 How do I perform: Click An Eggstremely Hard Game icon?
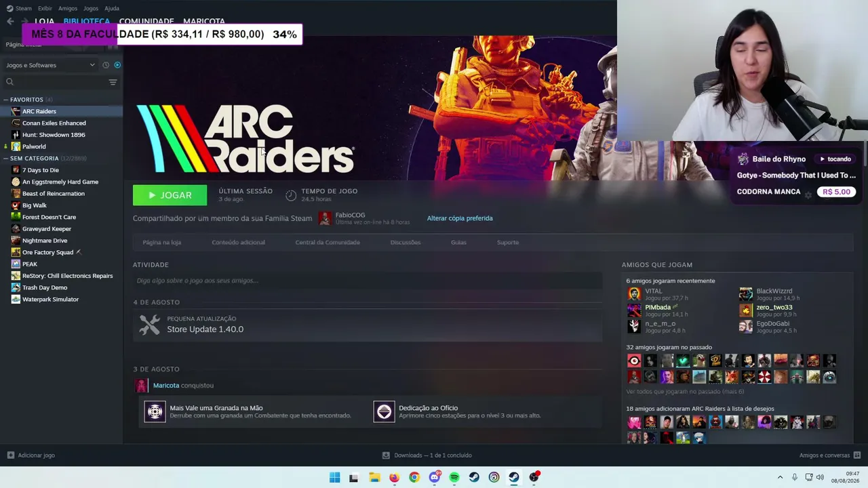[x=16, y=182]
